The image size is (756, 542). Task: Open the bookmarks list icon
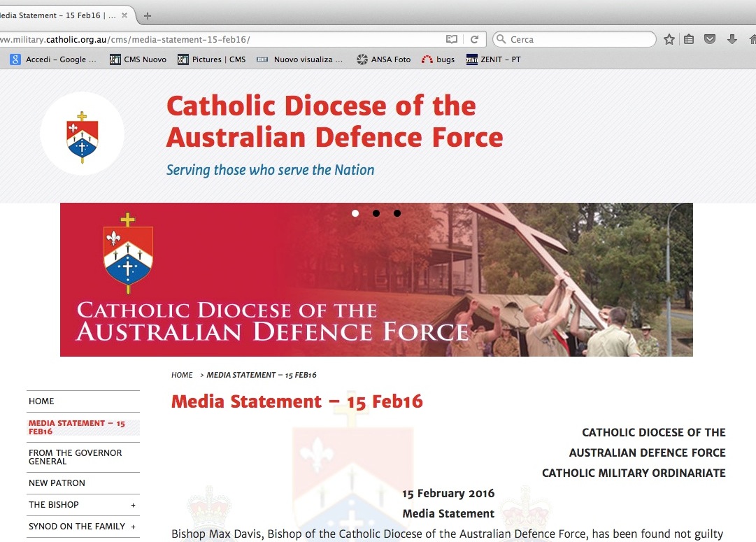pyautogui.click(x=689, y=40)
